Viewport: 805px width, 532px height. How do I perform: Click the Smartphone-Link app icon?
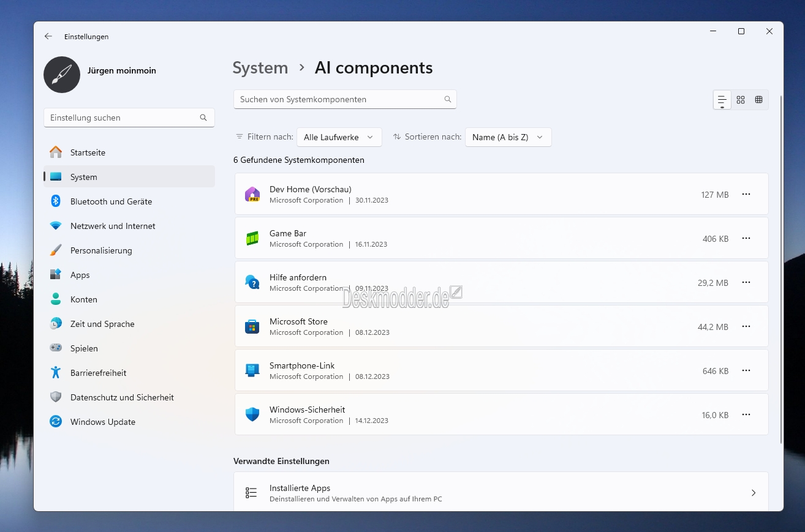252,370
